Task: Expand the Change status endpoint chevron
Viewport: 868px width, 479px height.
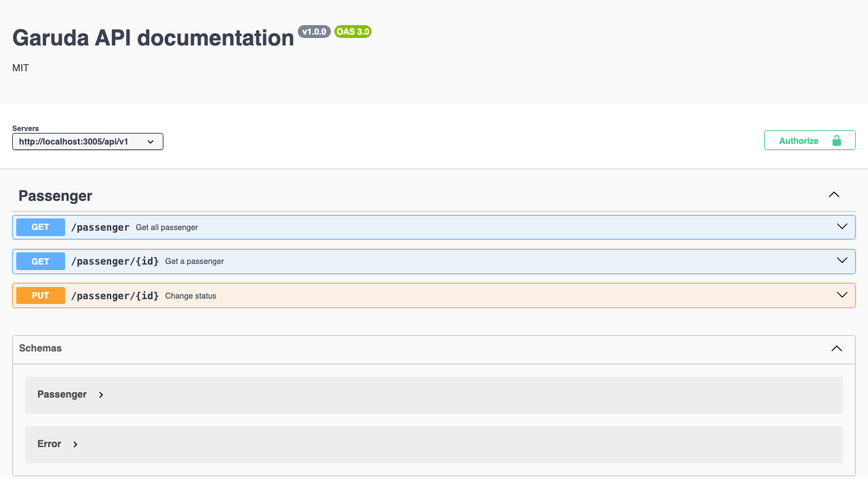Action: click(842, 295)
